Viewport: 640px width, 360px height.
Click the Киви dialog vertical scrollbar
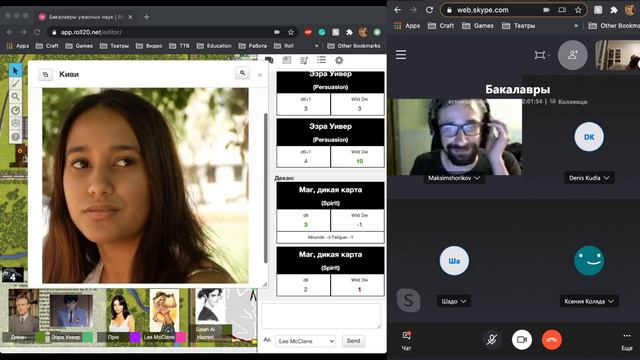[266, 188]
